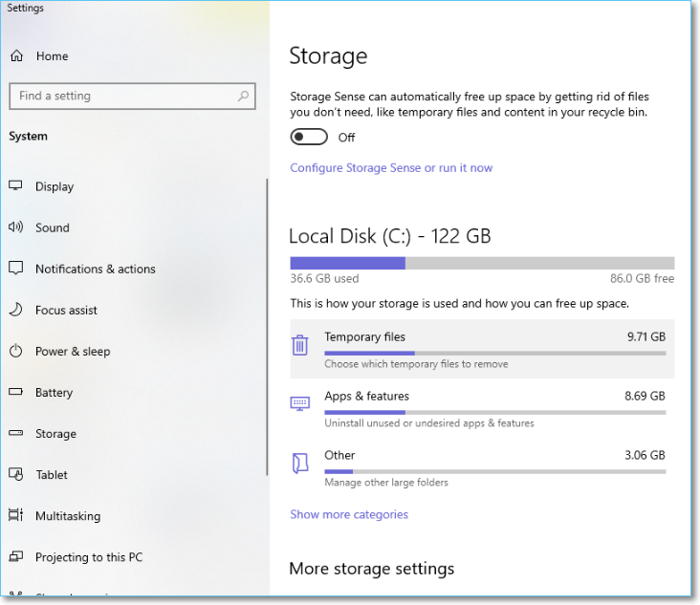Go to Projecting to this PC

(x=88, y=556)
